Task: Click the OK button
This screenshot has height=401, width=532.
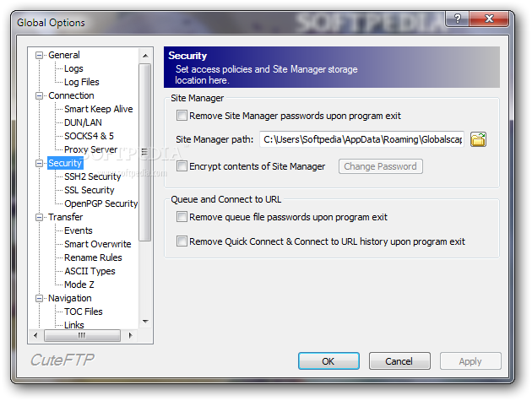Action: pos(328,361)
